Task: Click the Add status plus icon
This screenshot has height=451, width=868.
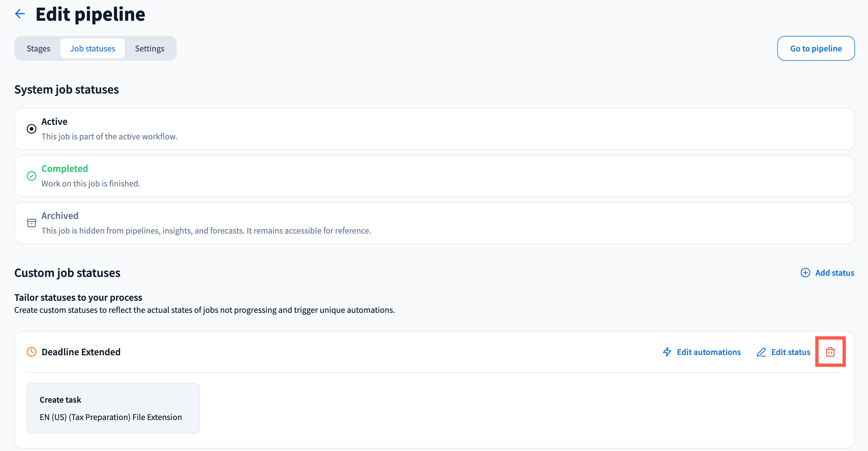Action: pyautogui.click(x=805, y=273)
